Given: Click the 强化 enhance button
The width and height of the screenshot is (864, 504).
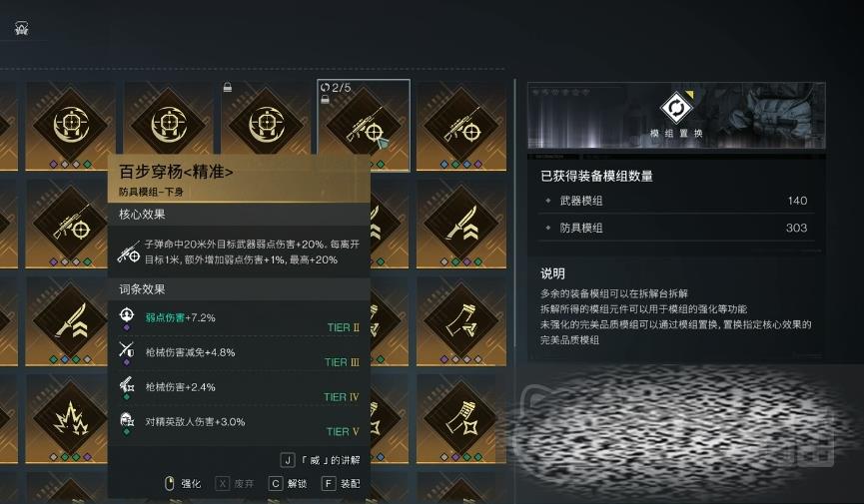Looking at the screenshot, I should coord(183,484).
